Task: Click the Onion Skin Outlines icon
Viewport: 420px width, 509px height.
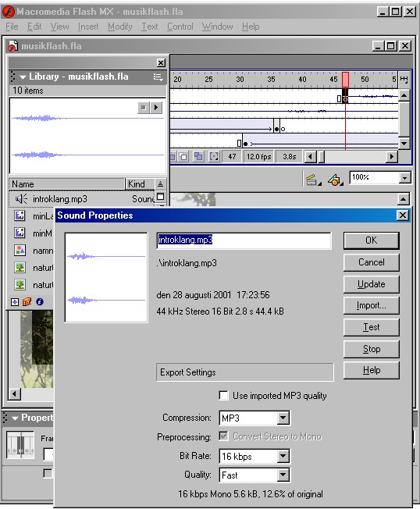Action: [x=183, y=157]
